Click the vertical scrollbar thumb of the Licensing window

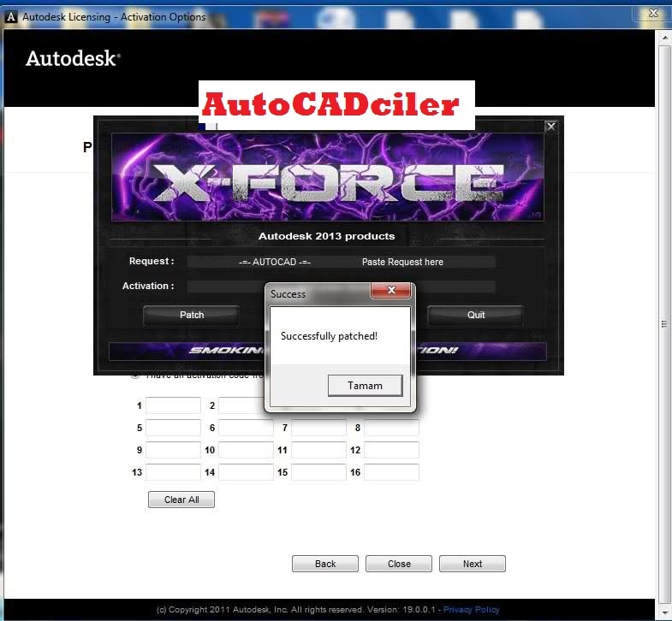click(x=664, y=324)
